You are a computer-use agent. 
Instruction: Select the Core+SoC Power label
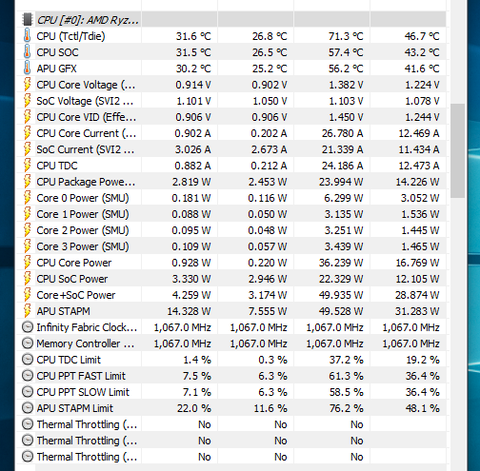click(76, 295)
